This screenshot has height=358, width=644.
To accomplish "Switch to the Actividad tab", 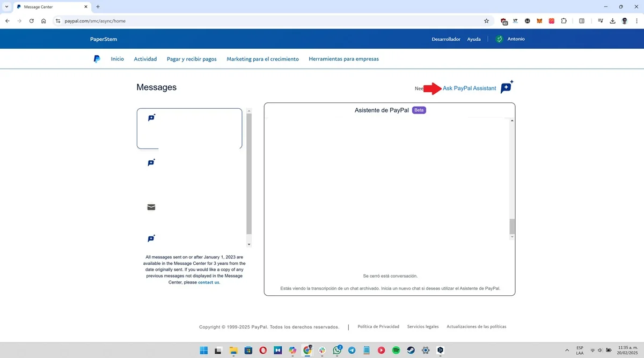I will tap(145, 59).
